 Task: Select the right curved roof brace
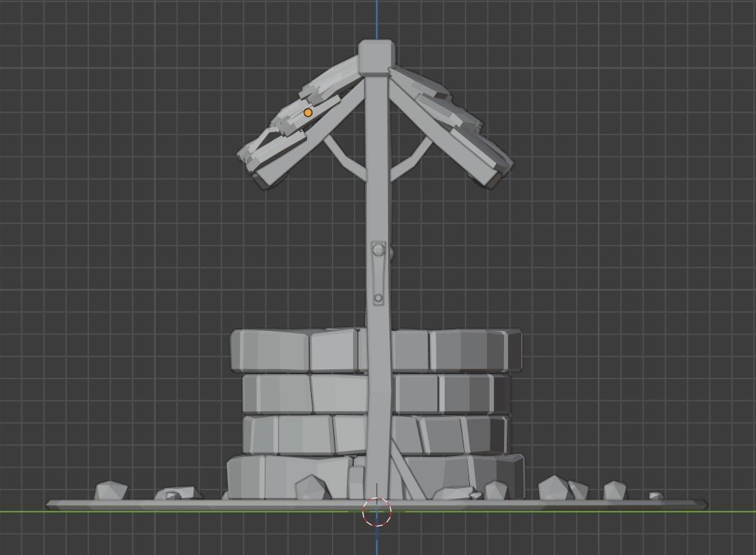tap(410, 157)
